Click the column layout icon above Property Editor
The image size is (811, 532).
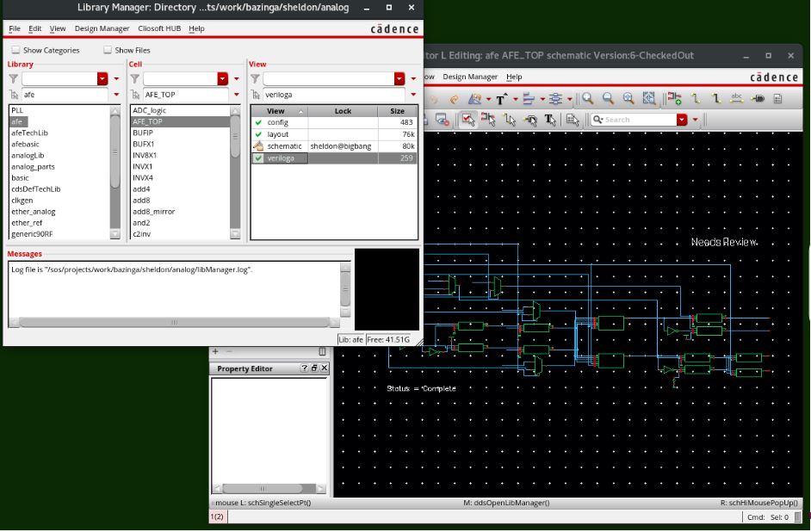[322, 351]
